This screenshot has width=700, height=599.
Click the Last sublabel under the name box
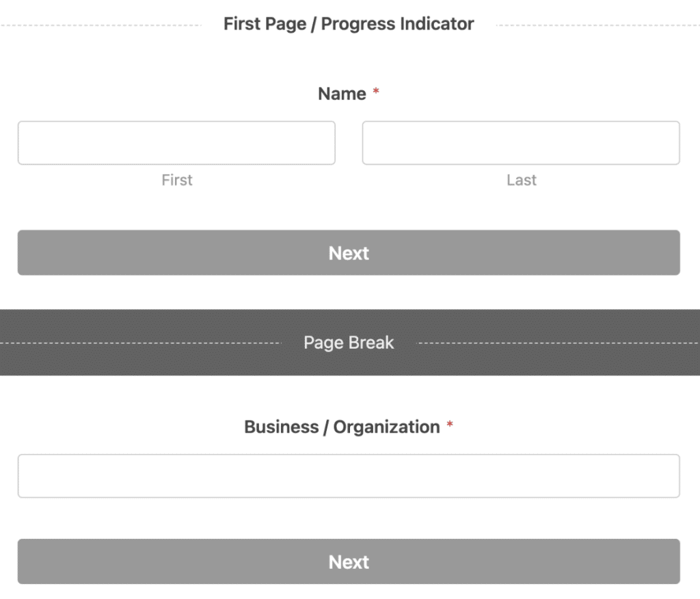pyautogui.click(x=522, y=180)
